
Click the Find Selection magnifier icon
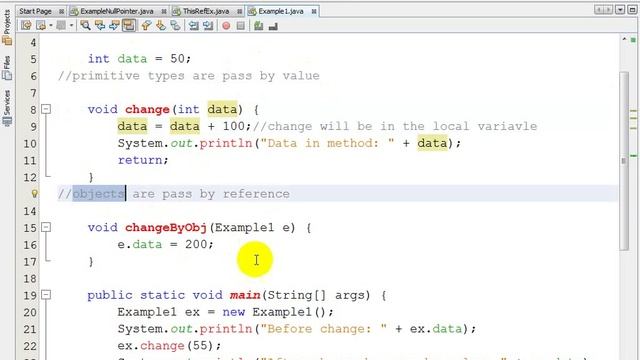[85, 26]
